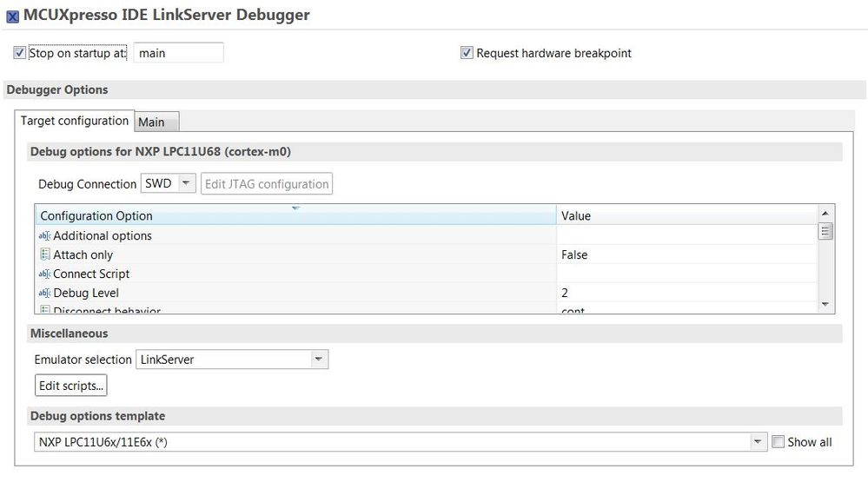Click the scroll-down arrow of the options table

(825, 304)
